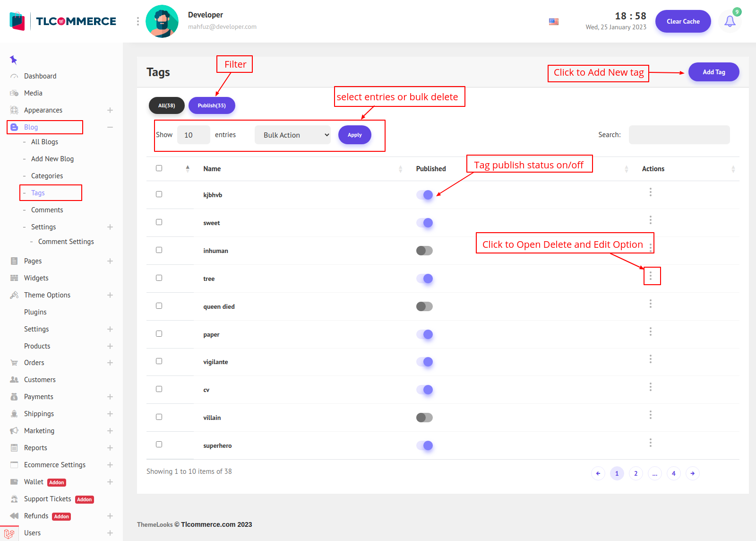Open Categories under Blog menu
This screenshot has height=541, width=756.
click(x=47, y=176)
